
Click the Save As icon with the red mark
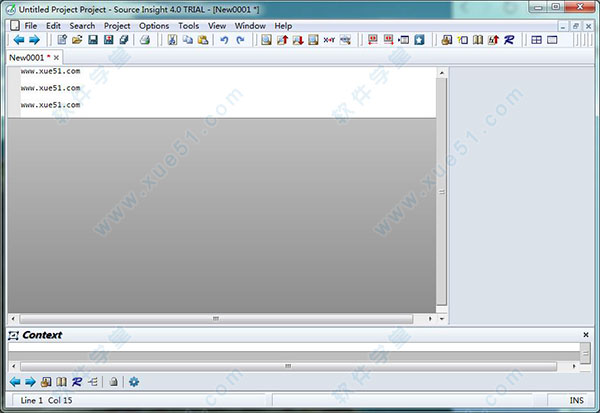point(108,40)
